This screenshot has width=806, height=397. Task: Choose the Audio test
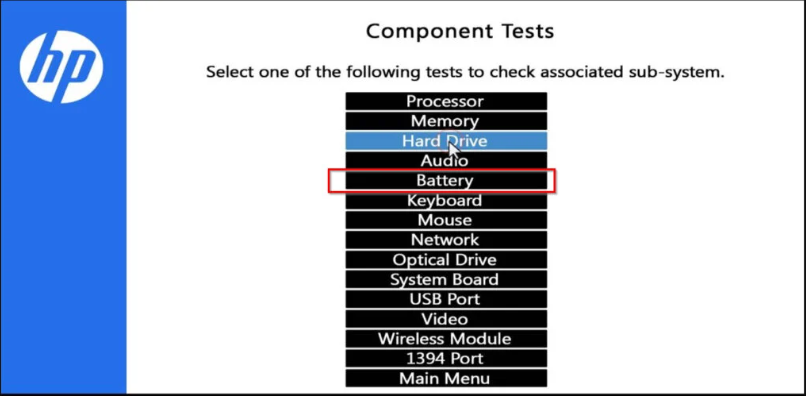[446, 161]
